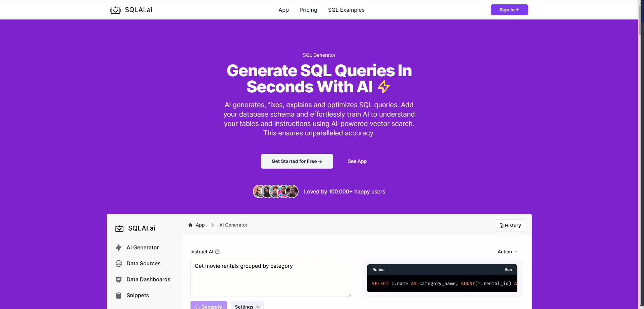Click Refine in the code panel header
Screen dimensions: 644x309
378,270
